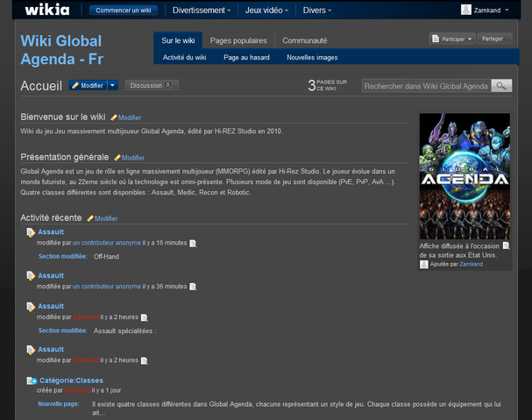Screen dimensions: 532x420
Task: Click the Wiki Global Agenda - Fr title
Action: (61, 50)
